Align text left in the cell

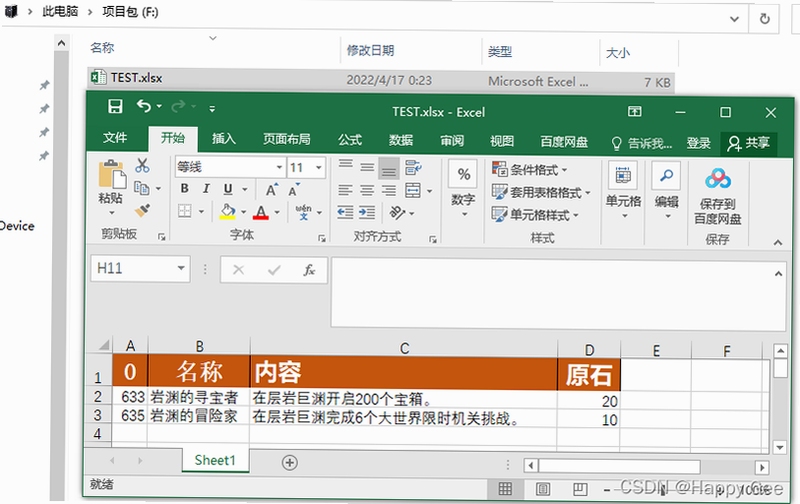pos(345,191)
